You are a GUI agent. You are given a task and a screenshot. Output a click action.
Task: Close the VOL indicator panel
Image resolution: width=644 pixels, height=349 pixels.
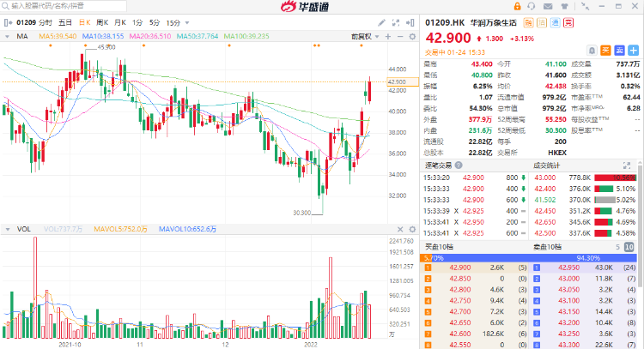pos(400,229)
